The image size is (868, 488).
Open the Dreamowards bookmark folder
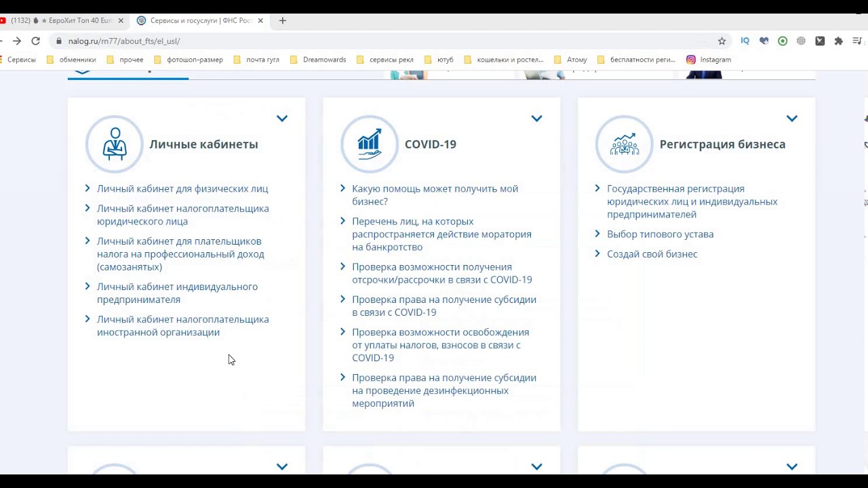318,60
